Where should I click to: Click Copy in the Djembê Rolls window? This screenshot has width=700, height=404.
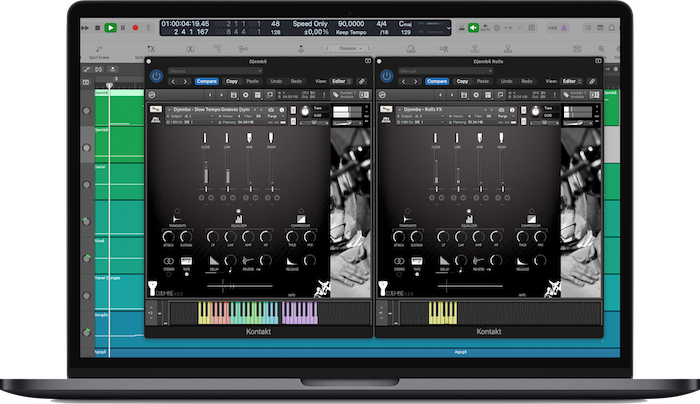[462, 81]
